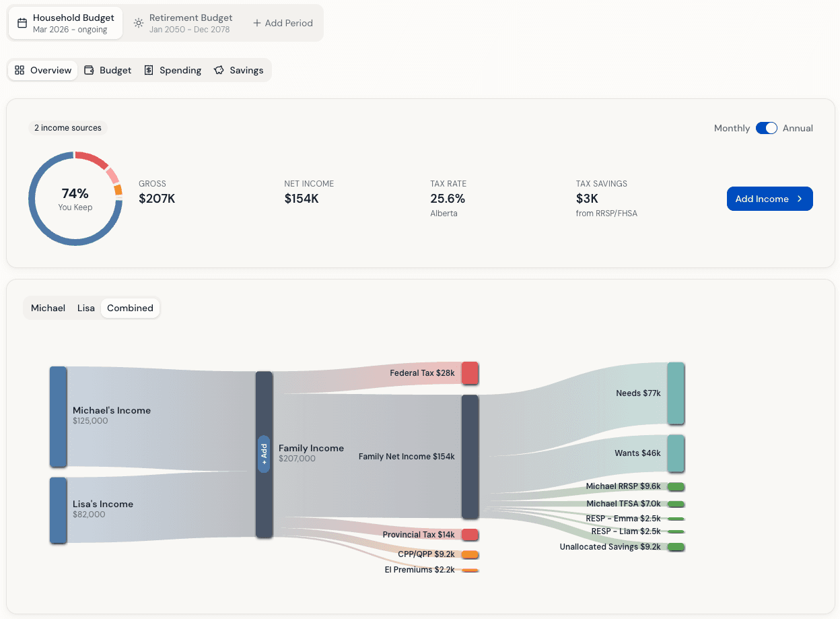This screenshot has width=840, height=619.
Task: Click the calendar icon on Household Budget period
Action: click(22, 22)
